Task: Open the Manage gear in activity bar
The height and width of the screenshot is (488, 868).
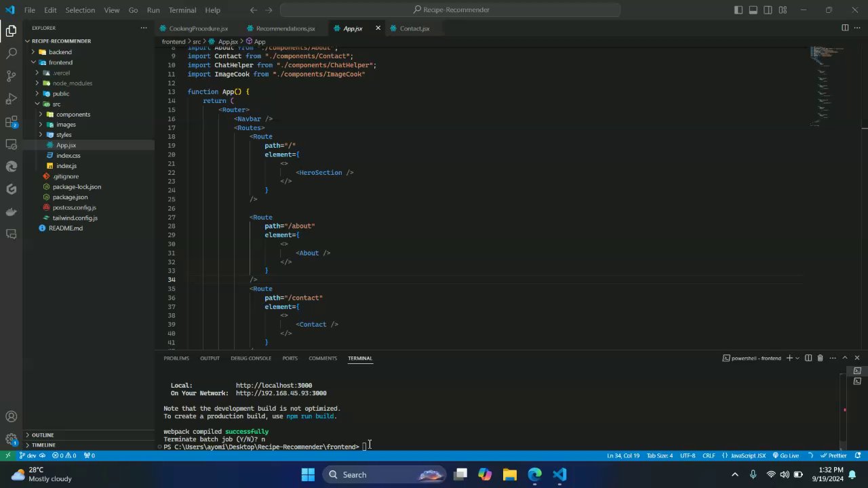Action: [x=11, y=439]
